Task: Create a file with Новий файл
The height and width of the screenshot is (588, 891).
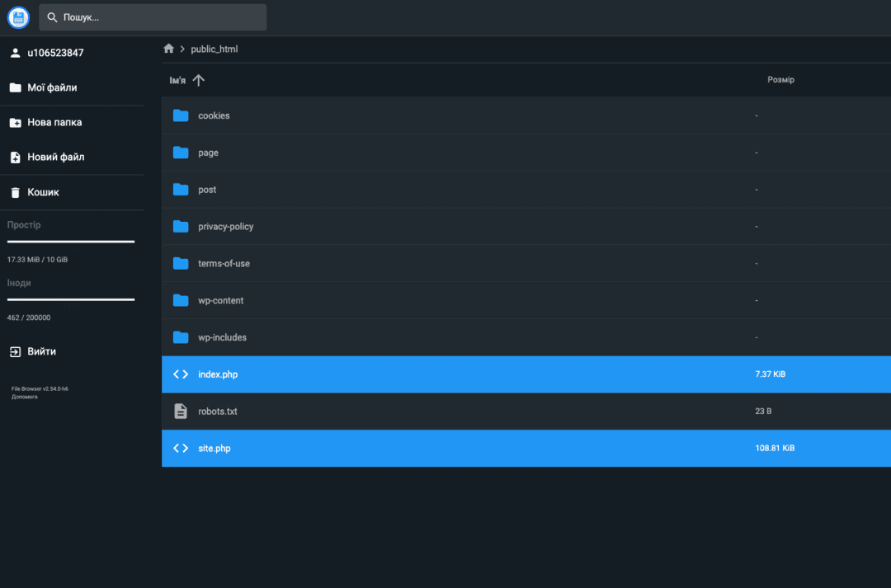Action: pyautogui.click(x=55, y=157)
